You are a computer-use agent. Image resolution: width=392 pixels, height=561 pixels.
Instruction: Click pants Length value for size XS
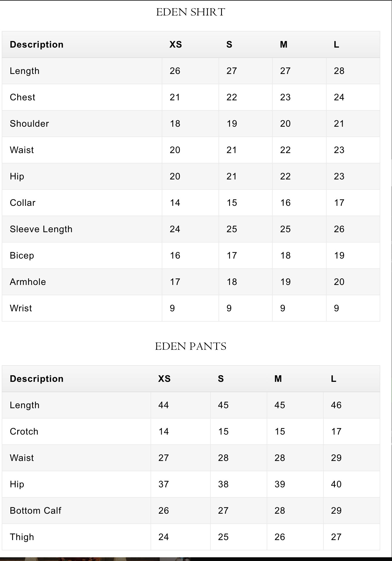tap(163, 405)
